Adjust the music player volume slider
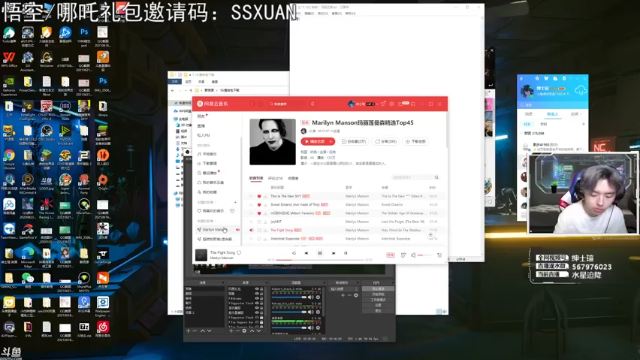640x360 pixels. click(425, 255)
